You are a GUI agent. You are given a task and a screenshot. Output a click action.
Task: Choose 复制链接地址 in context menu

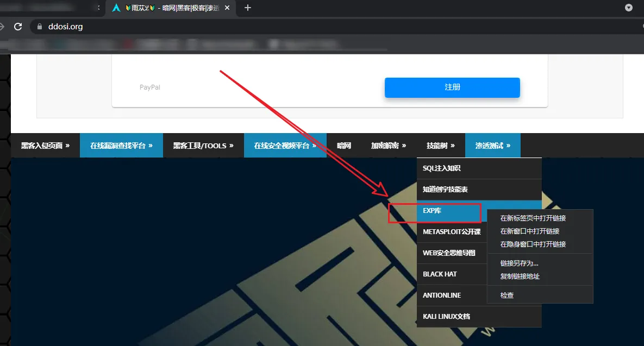[540, 276]
